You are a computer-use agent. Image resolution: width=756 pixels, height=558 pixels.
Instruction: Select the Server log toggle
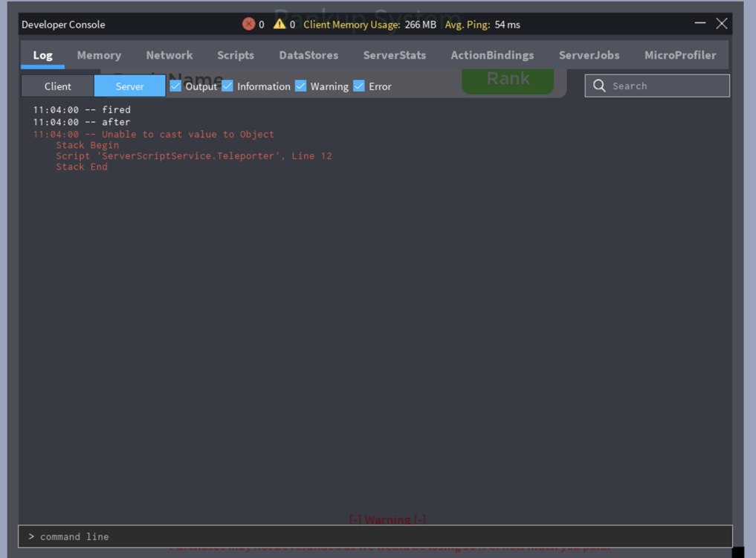[129, 86]
